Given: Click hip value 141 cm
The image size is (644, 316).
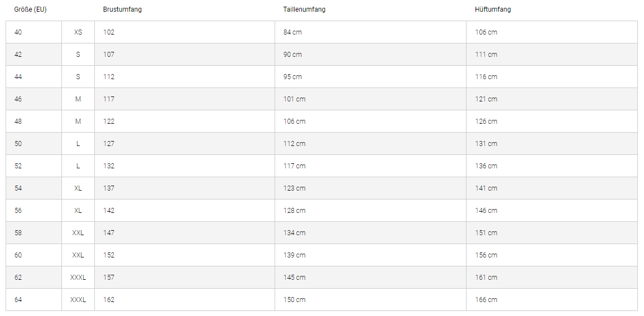Looking at the screenshot, I should click(x=486, y=188).
